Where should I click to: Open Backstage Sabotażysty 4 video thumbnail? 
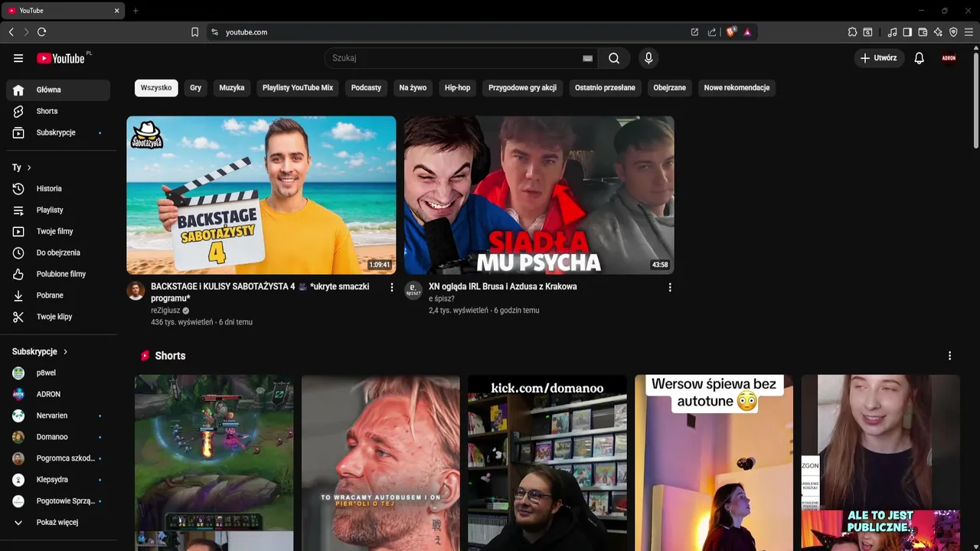(261, 195)
